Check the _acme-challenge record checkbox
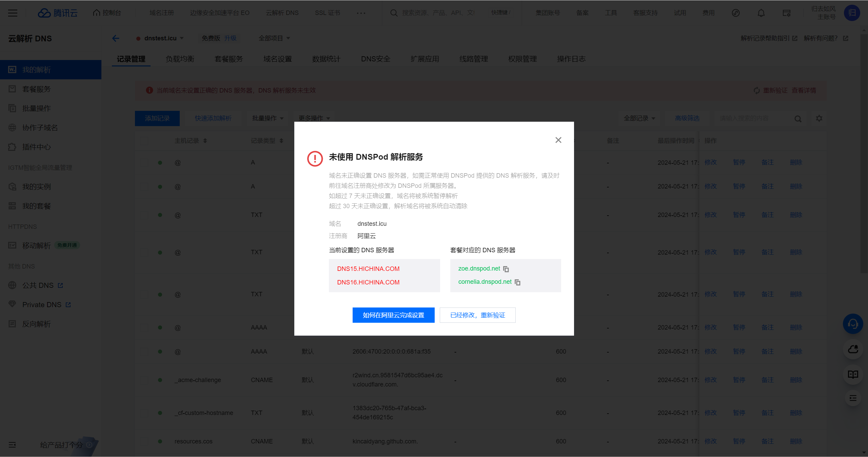 [144, 380]
